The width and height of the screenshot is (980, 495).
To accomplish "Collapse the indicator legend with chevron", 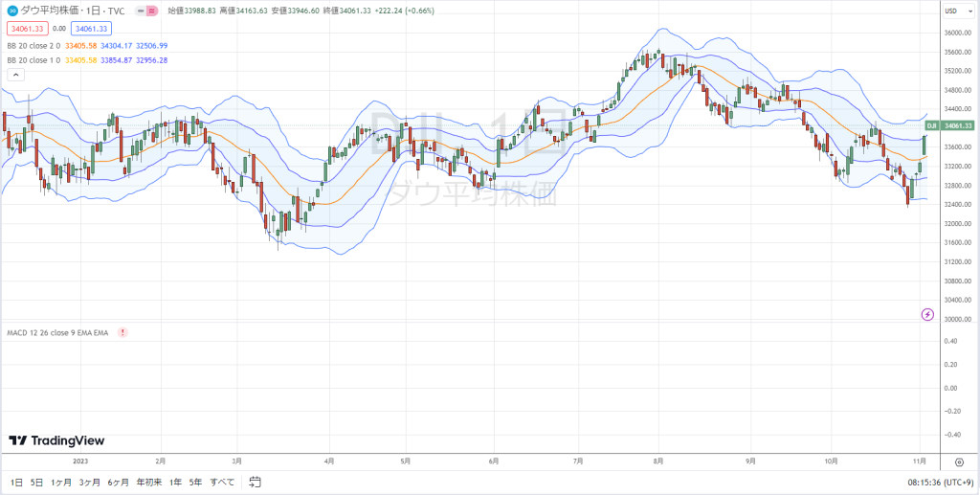I will coord(15,75).
